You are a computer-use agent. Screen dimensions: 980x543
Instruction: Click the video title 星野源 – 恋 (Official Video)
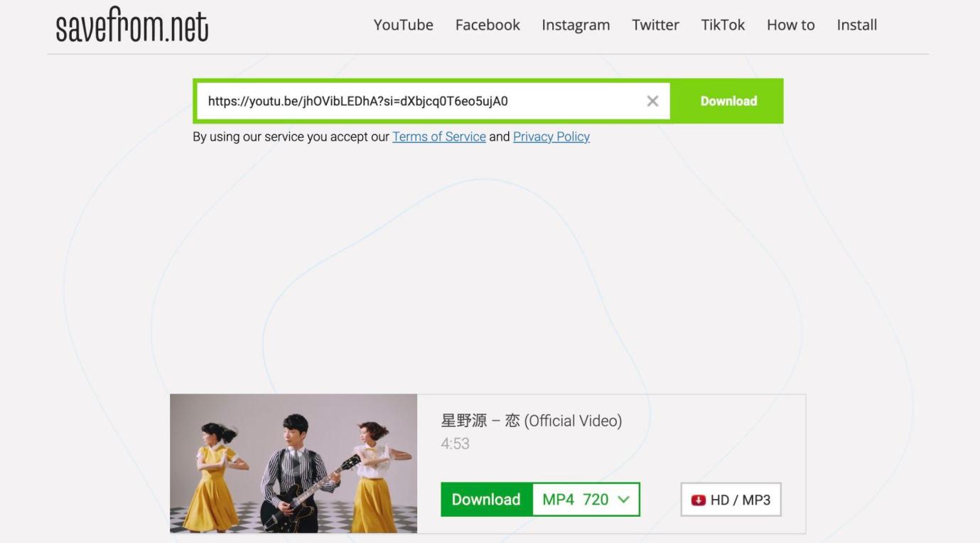[532, 421]
